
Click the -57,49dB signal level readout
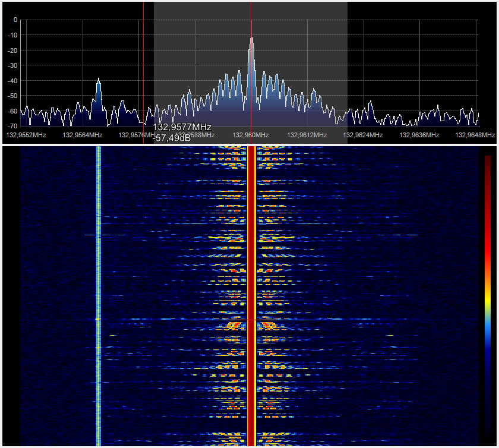[172, 138]
